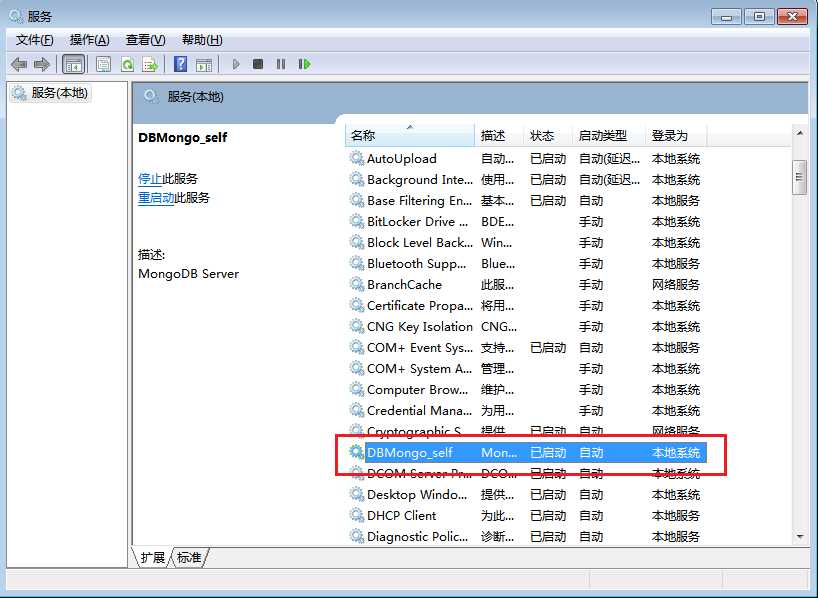
Task: Open the 帮助(H) menu
Action: [x=202, y=40]
